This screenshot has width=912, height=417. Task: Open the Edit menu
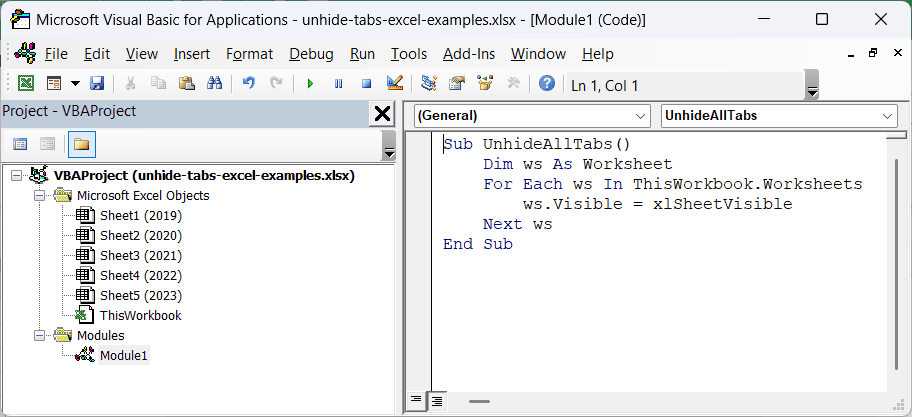[x=97, y=54]
